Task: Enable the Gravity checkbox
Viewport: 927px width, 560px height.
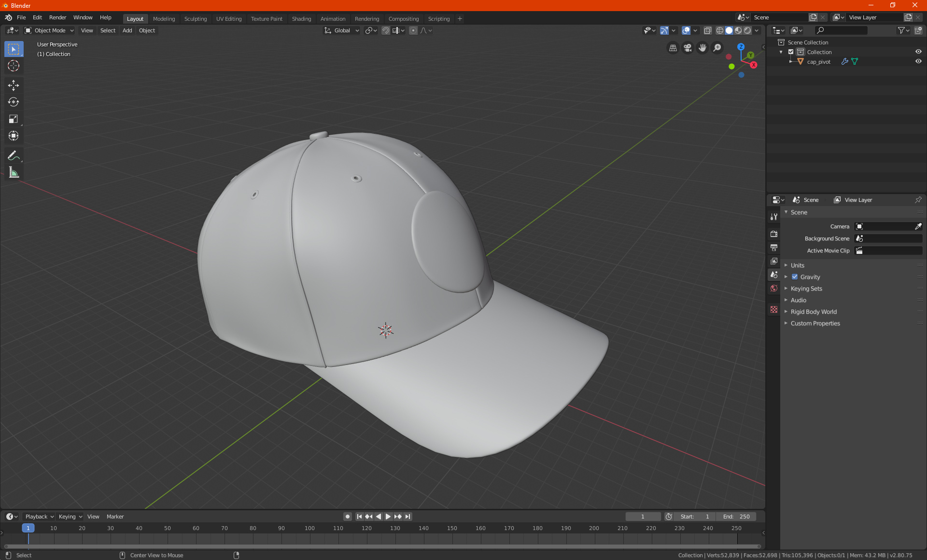Action: 795,277
